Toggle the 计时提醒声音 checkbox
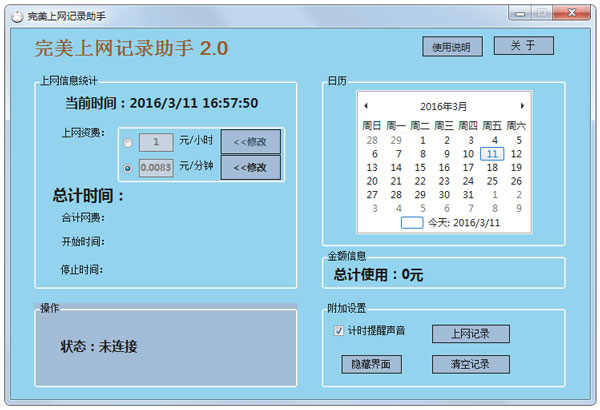The image size is (600, 410). pyautogui.click(x=339, y=330)
